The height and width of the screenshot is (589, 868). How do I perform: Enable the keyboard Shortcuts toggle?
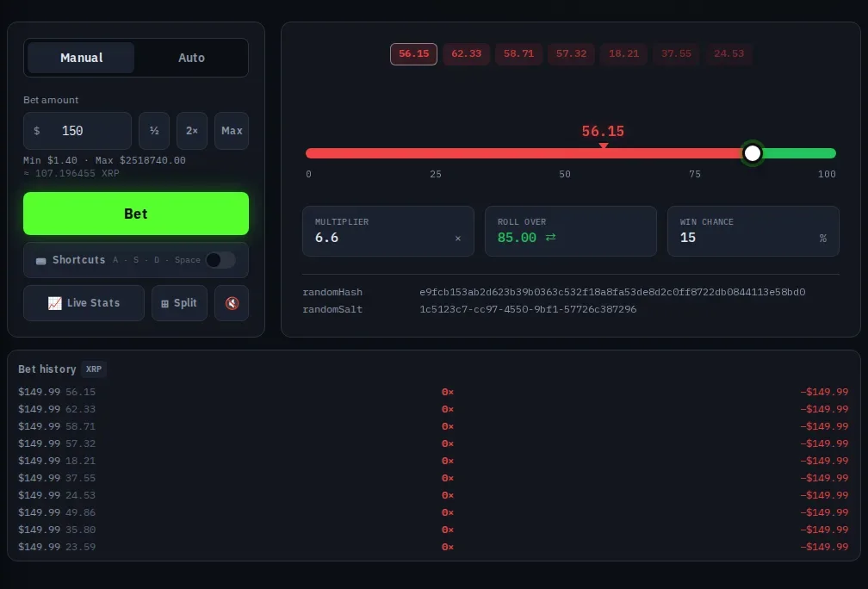220,260
